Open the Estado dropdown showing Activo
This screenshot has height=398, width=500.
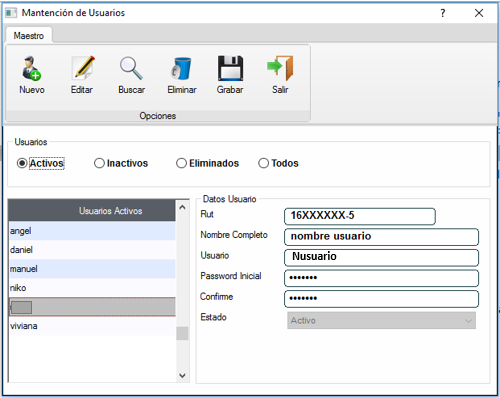pos(381,321)
